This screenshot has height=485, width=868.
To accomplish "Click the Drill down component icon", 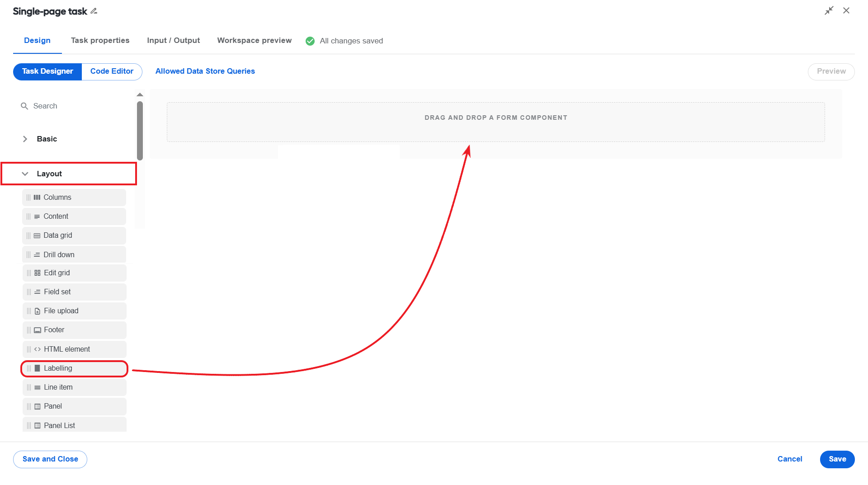I will pyautogui.click(x=37, y=255).
